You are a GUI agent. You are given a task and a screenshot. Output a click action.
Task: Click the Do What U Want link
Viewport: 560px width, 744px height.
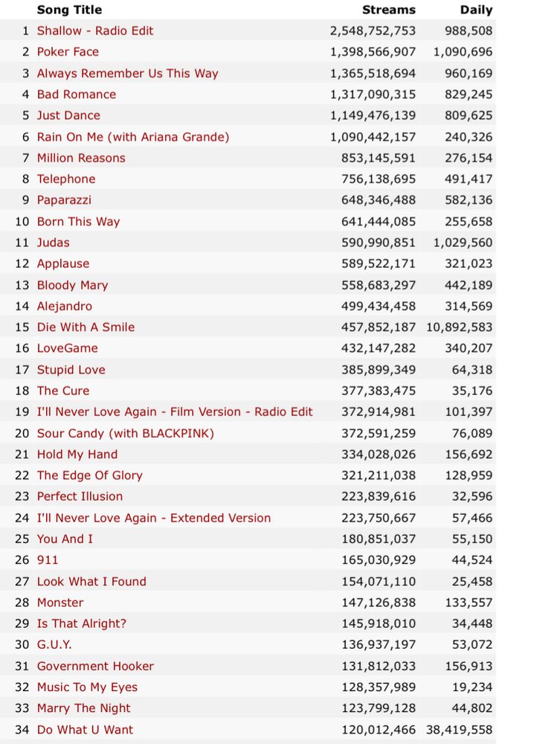pyautogui.click(x=85, y=730)
